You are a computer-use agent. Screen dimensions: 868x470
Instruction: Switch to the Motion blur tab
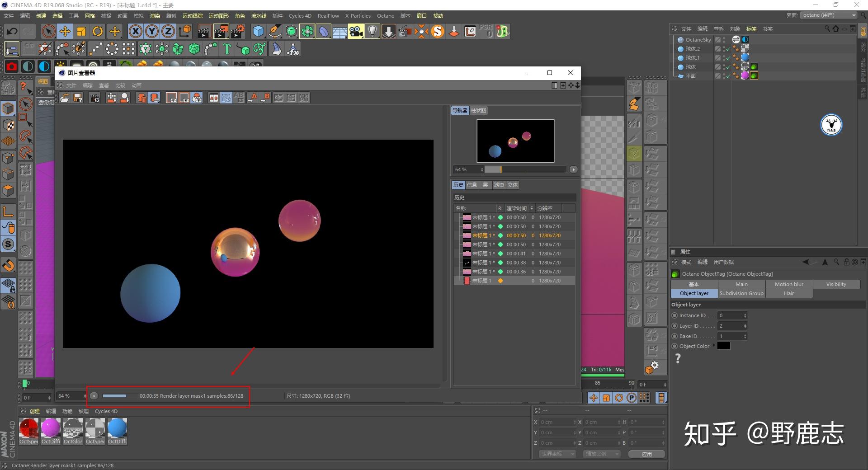789,284
